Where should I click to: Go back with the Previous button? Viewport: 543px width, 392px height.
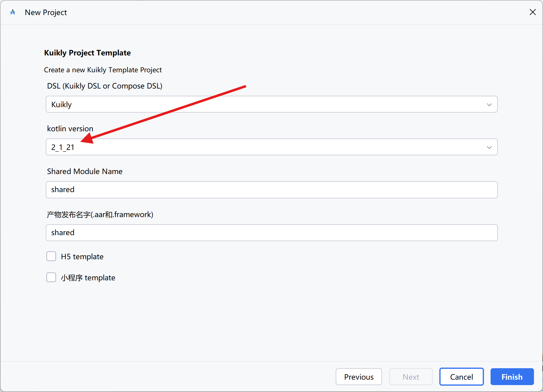[x=359, y=377]
